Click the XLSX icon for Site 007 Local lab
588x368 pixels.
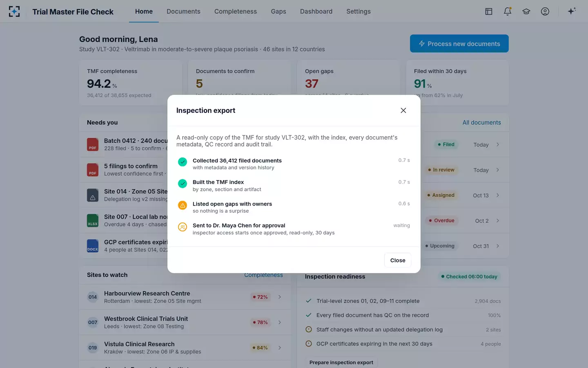coord(93,220)
